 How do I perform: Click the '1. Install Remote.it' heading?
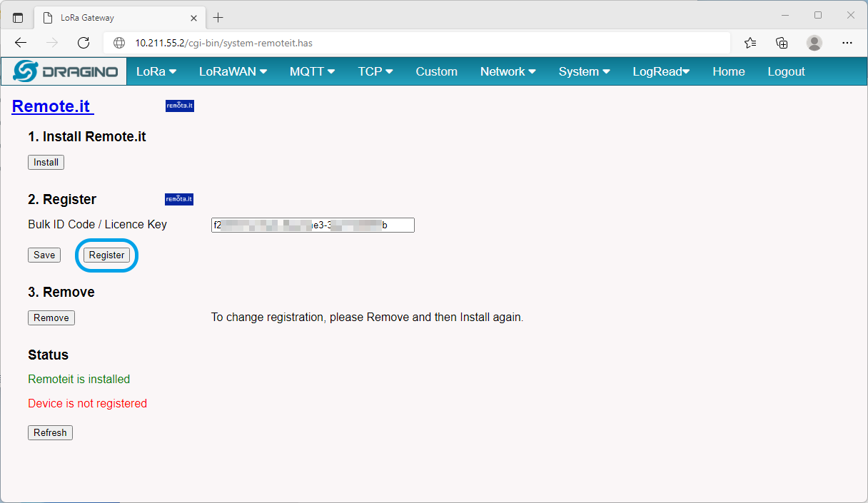[87, 137]
